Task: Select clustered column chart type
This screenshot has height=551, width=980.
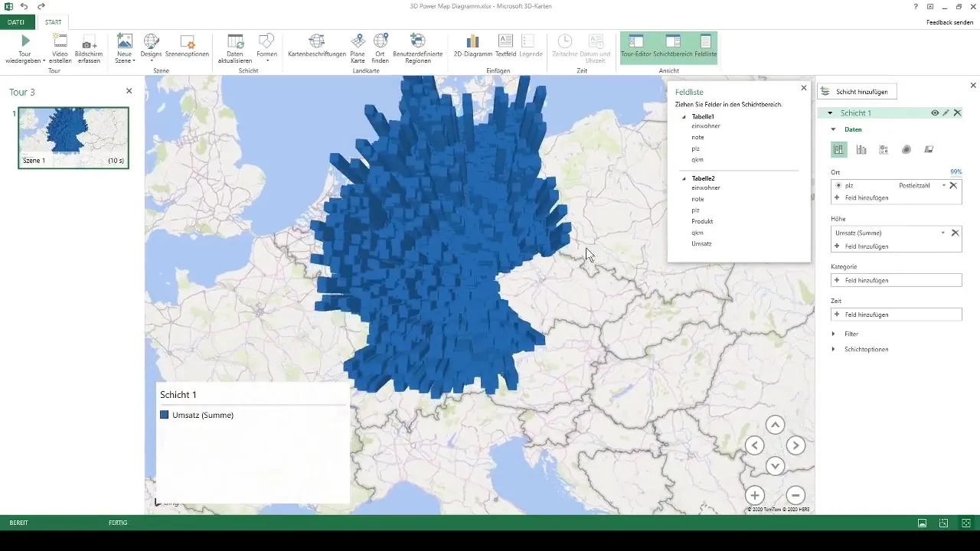Action: [861, 150]
